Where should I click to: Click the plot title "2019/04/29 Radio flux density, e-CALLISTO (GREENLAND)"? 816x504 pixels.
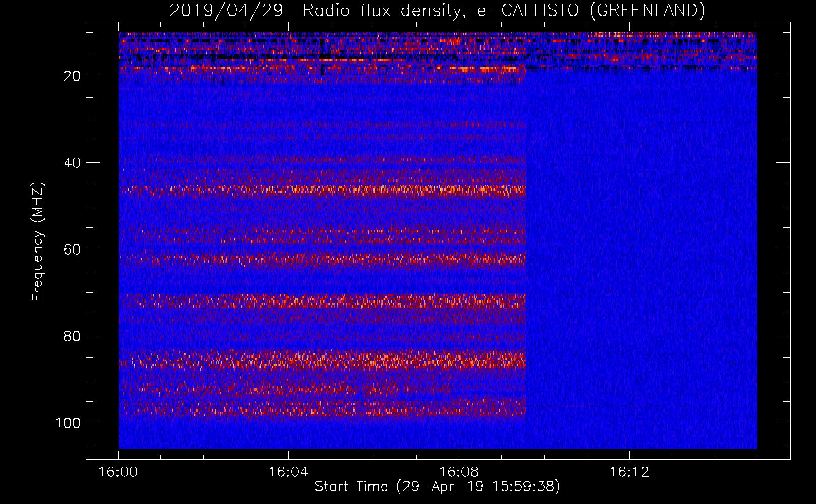pos(437,11)
